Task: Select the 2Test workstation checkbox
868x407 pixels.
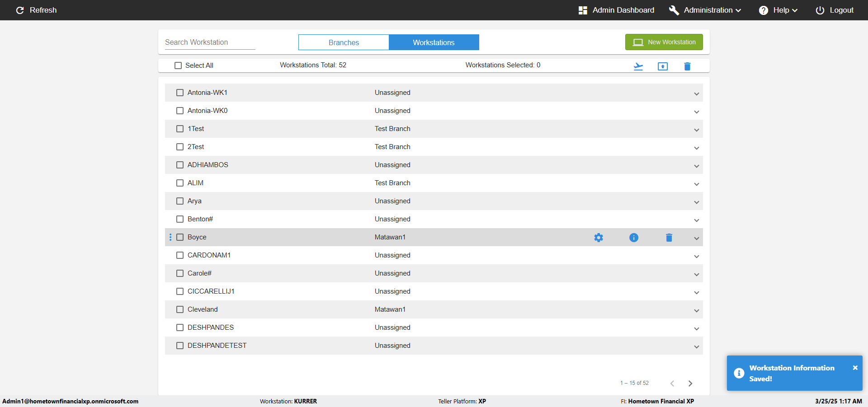Action: pos(180,147)
